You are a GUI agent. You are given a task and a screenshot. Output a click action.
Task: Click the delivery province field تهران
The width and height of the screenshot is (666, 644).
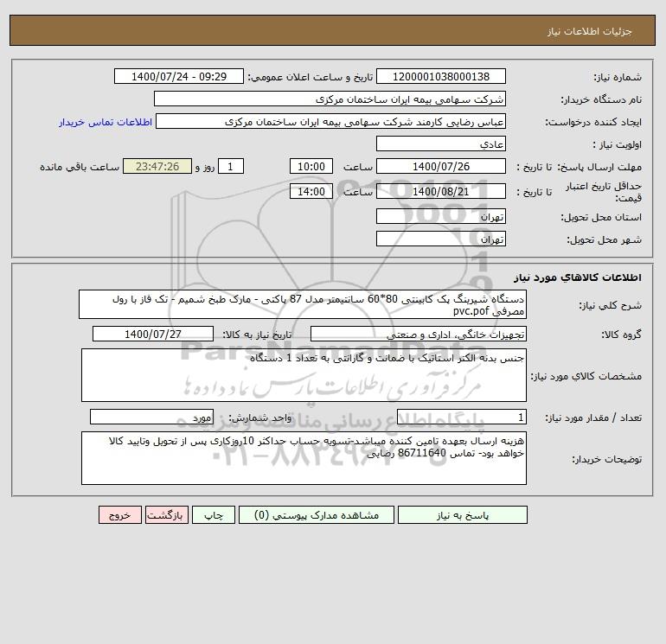[x=441, y=216]
